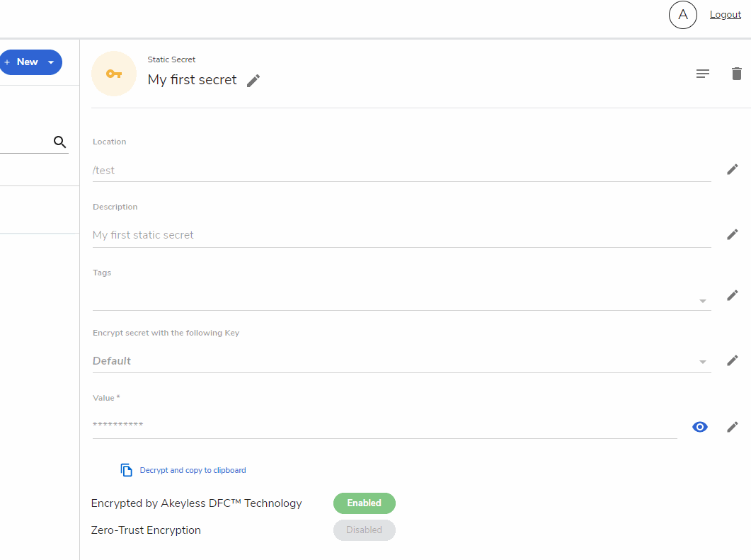The width and height of the screenshot is (751, 560).
Task: Click the search magnifier icon
Action: pos(60,142)
